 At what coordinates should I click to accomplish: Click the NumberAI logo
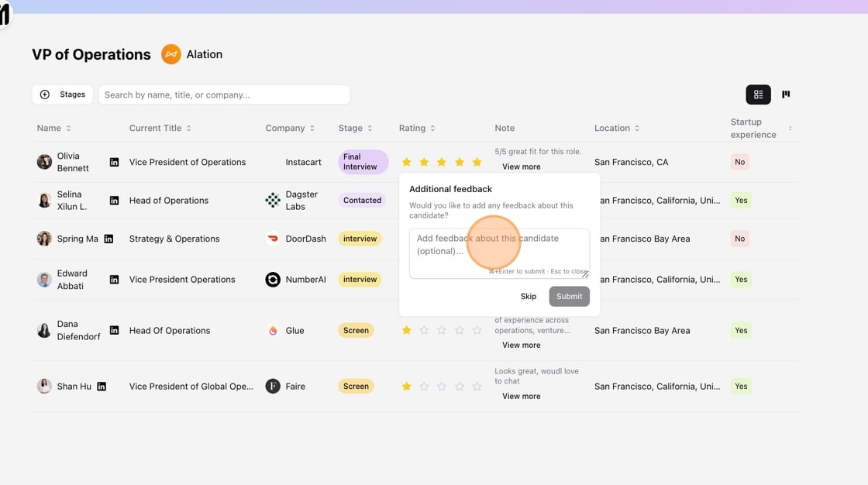tap(272, 280)
